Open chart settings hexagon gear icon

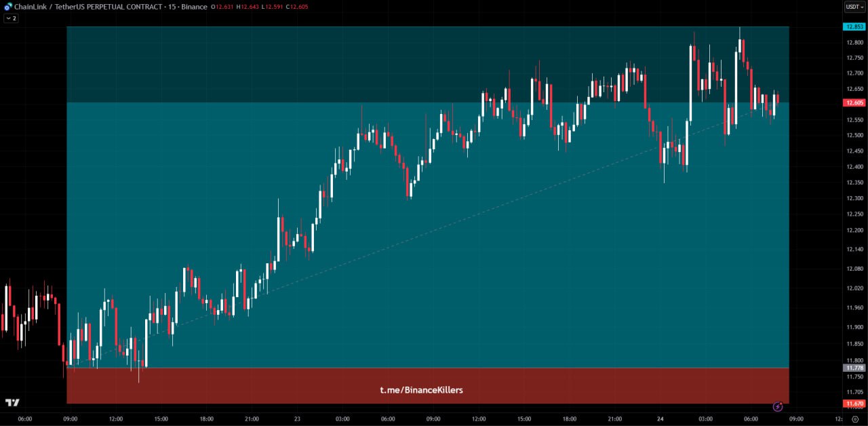[x=854, y=419]
